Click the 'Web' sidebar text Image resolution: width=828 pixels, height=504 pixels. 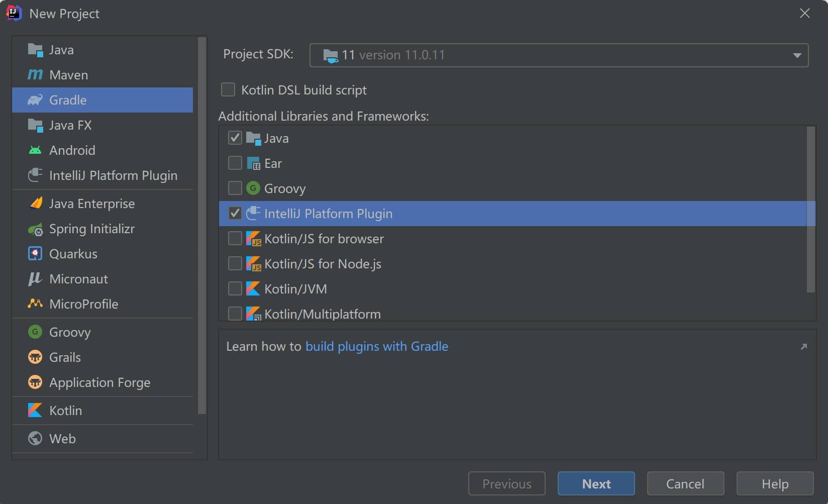(x=62, y=439)
